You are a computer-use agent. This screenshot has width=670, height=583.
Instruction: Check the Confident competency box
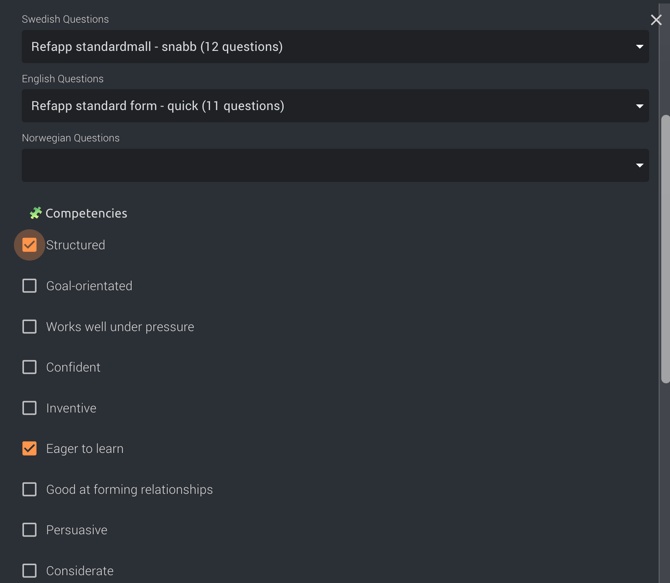click(x=29, y=367)
